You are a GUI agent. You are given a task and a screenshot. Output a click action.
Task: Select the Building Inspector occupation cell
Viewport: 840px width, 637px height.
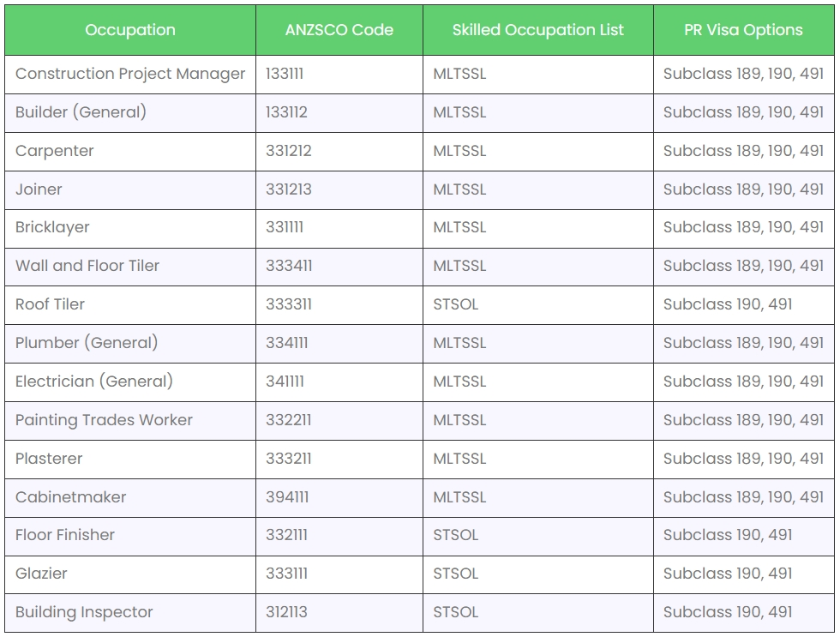point(84,612)
